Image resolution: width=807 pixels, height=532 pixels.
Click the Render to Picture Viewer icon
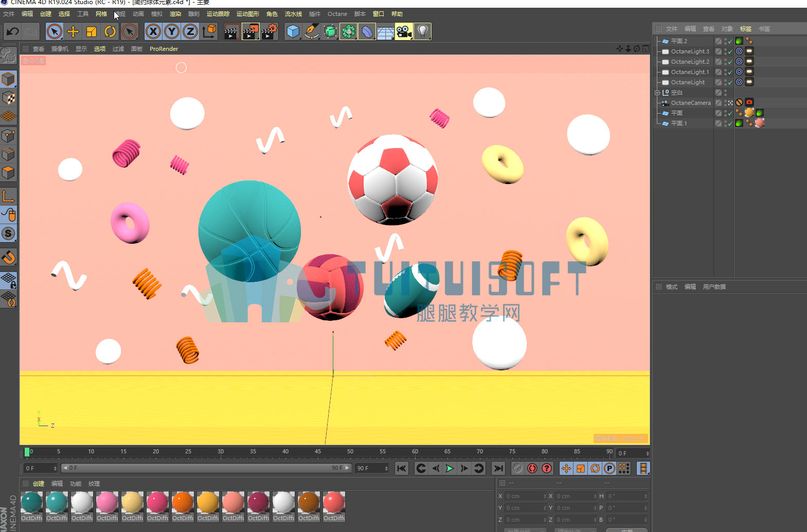coord(250,32)
